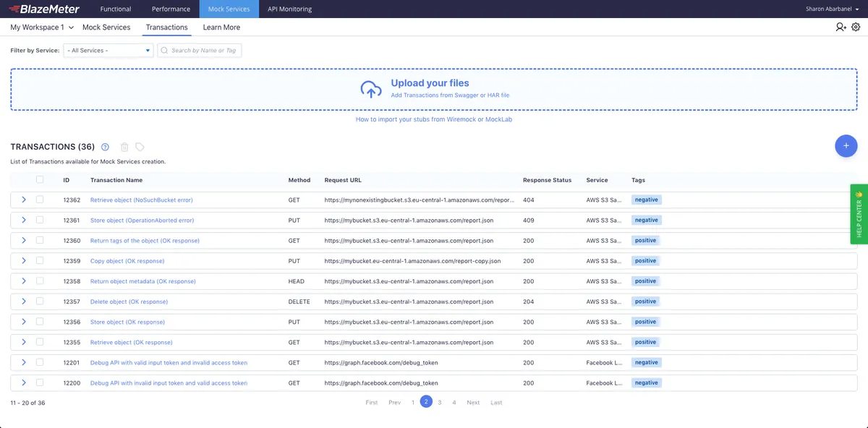The height and width of the screenshot is (428, 868).
Task: Open the My Workspace 1 dropdown
Action: [42, 27]
